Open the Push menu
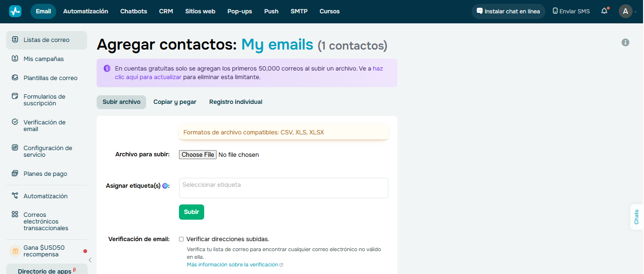Viewport: 644px width, 274px height. [x=271, y=11]
